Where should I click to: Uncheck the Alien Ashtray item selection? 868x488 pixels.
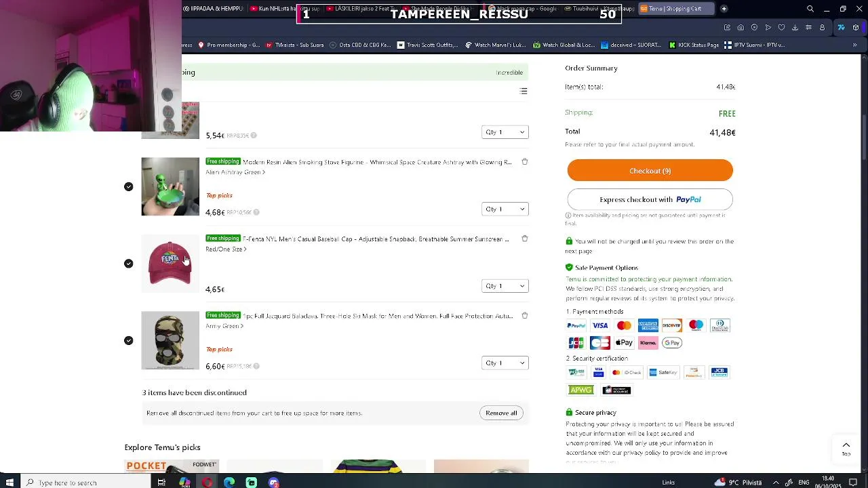(129, 186)
